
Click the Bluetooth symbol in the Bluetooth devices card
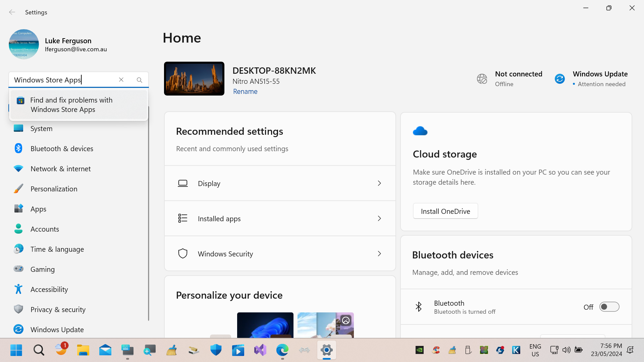[x=419, y=307]
